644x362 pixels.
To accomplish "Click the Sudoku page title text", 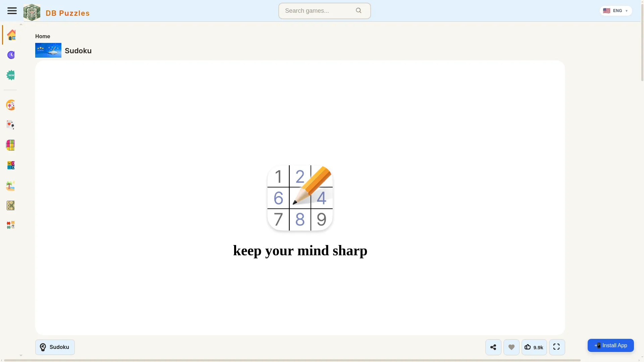I will point(78,51).
